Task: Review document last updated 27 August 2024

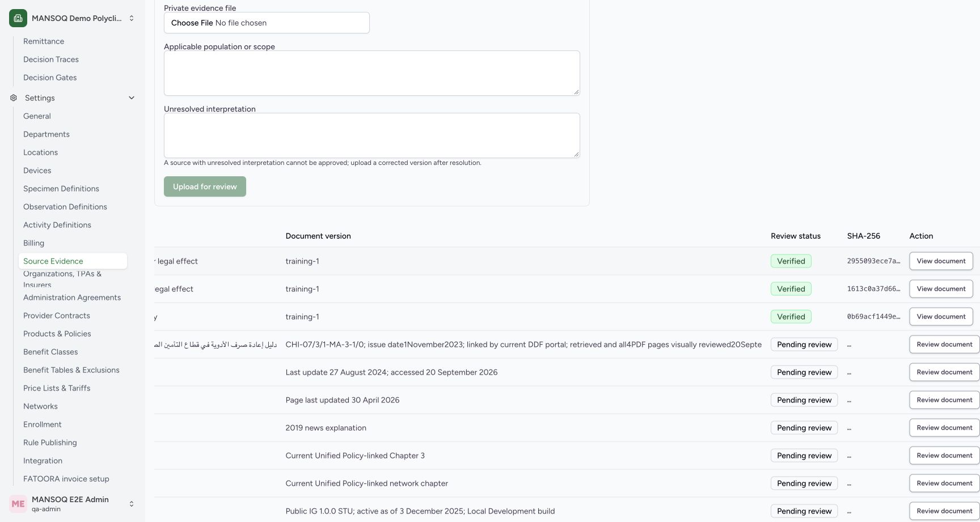Action: pyautogui.click(x=944, y=372)
